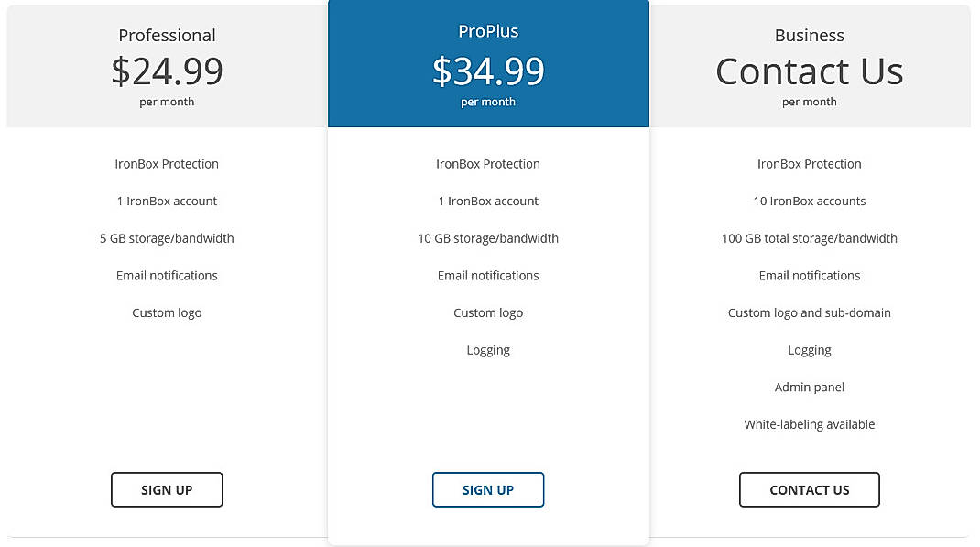Click the Professional plan Sign Up button
This screenshot has width=980, height=547.
coord(167,489)
